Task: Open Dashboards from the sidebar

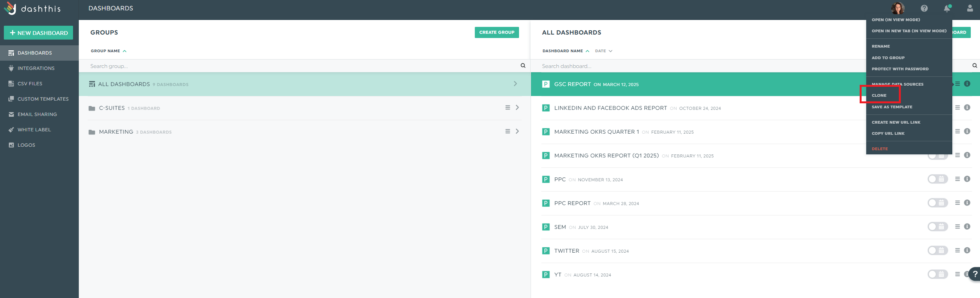Action: (39, 53)
